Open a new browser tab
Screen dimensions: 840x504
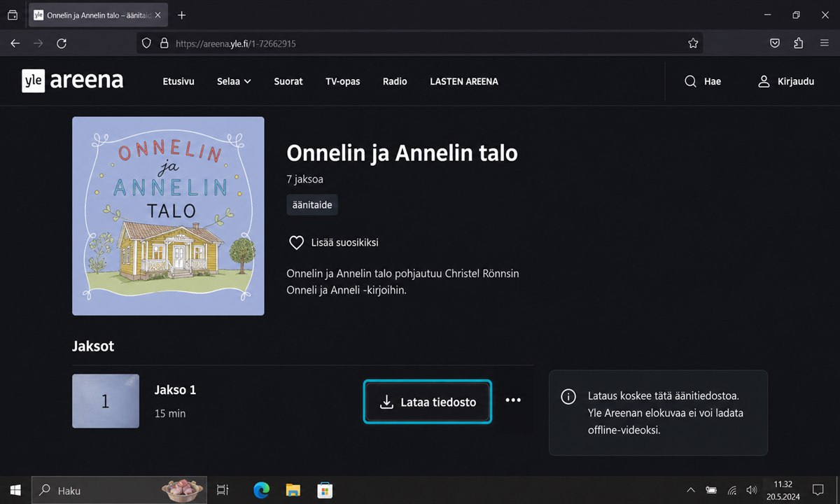(x=182, y=15)
